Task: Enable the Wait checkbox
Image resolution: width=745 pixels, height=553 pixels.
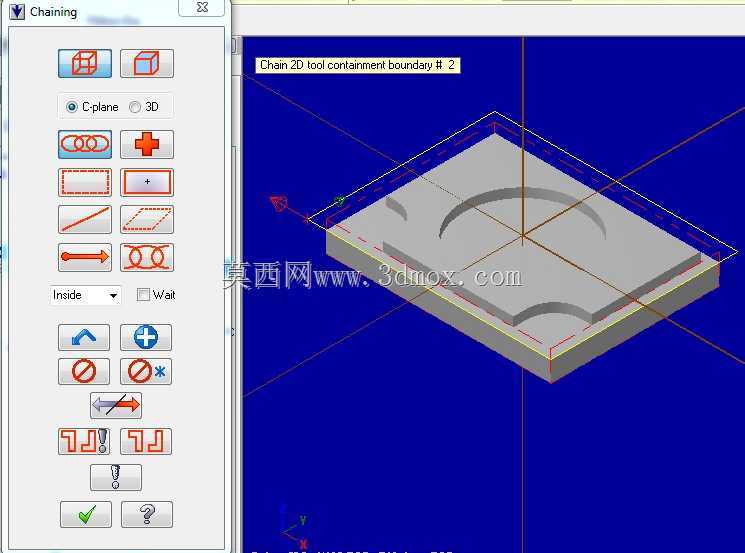Action: coord(143,295)
